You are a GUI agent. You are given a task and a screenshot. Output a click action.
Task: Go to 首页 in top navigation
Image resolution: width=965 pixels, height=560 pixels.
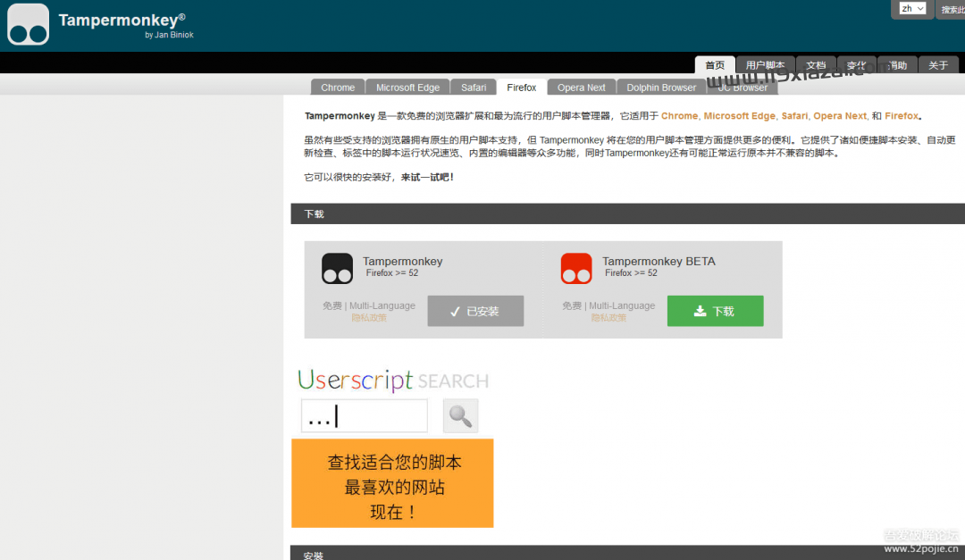click(x=715, y=65)
